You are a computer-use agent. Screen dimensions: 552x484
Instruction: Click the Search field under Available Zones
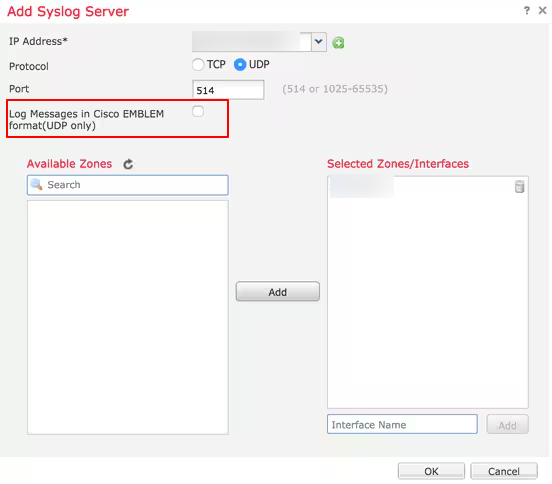click(x=128, y=185)
